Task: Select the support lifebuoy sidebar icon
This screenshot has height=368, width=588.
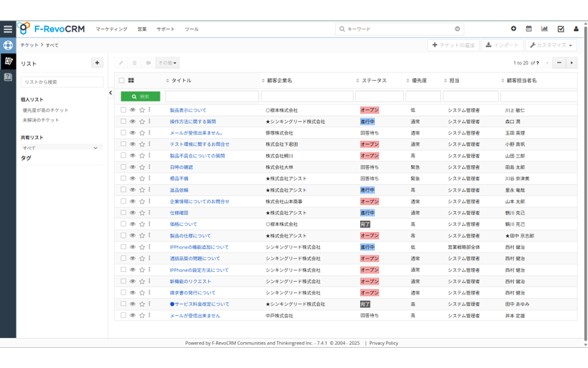Action: [x=8, y=45]
